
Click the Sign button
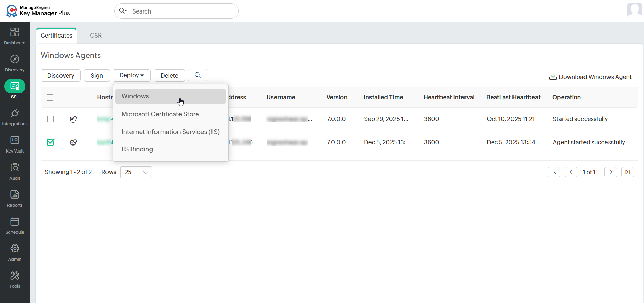click(x=97, y=75)
